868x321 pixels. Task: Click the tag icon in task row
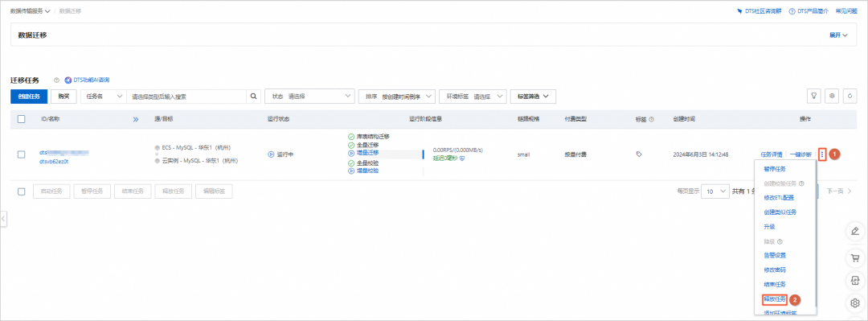point(639,154)
